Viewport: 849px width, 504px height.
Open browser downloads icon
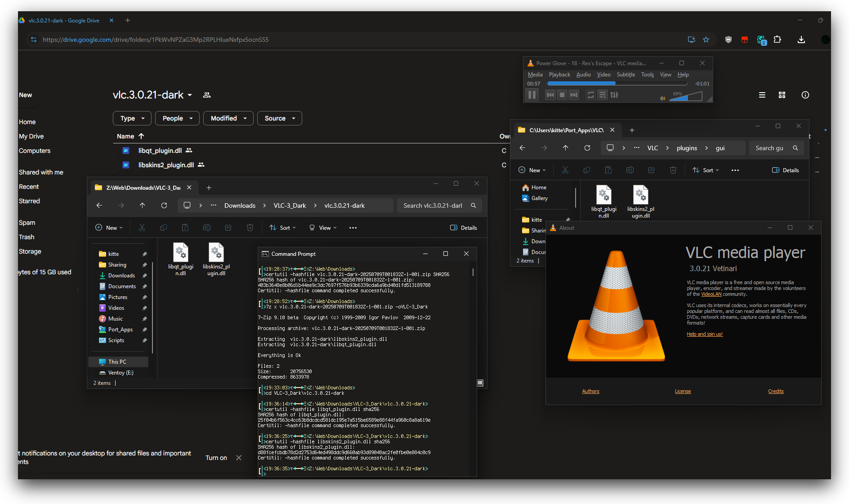coord(801,40)
